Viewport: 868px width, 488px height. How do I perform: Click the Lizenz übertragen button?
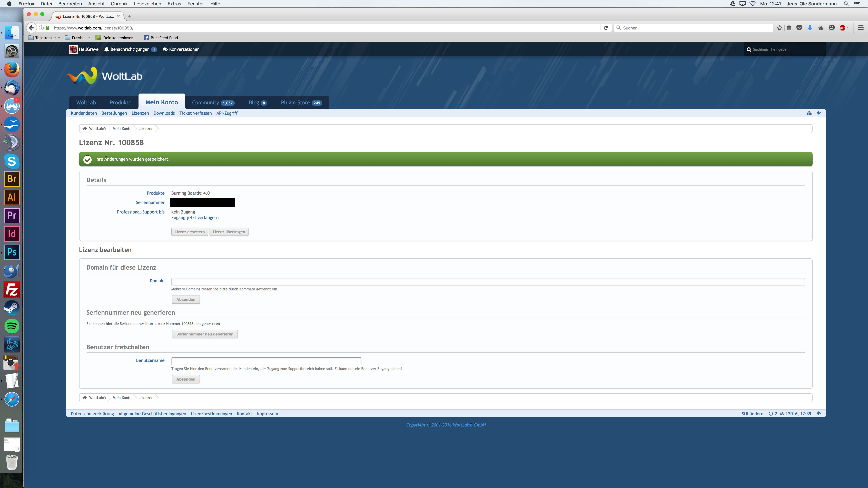(229, 232)
